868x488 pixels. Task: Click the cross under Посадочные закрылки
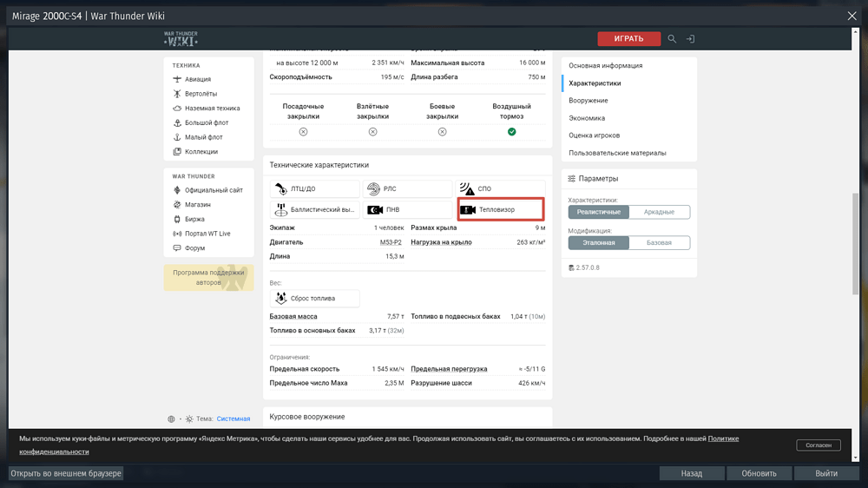coord(303,132)
